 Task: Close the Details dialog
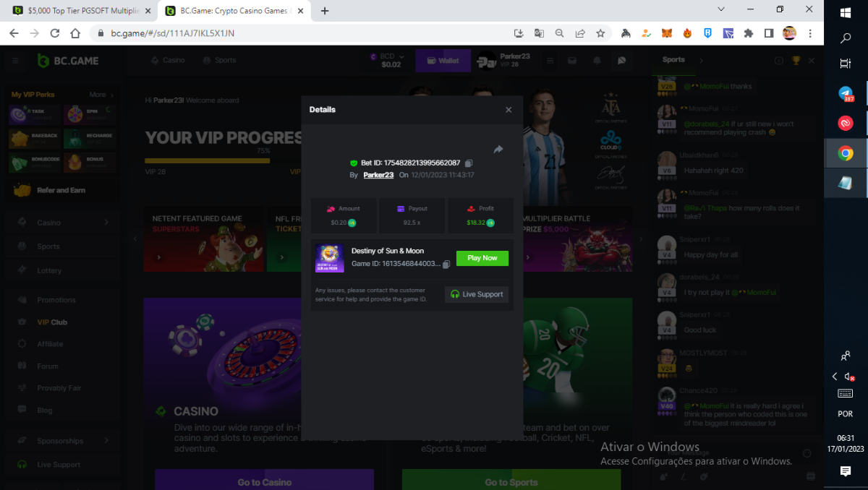(509, 110)
